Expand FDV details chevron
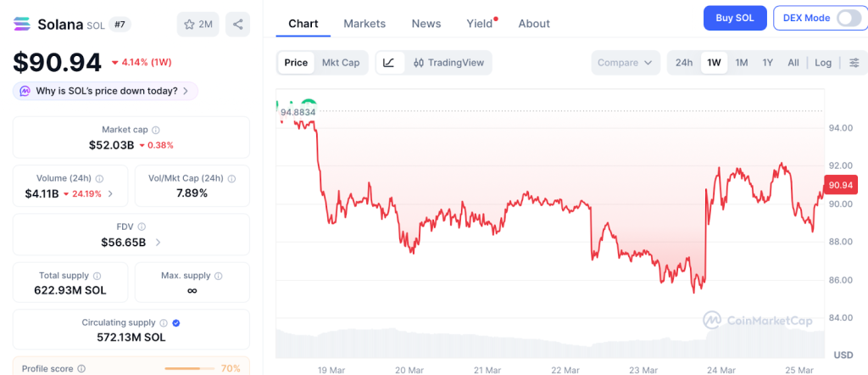868x375 pixels. click(158, 243)
